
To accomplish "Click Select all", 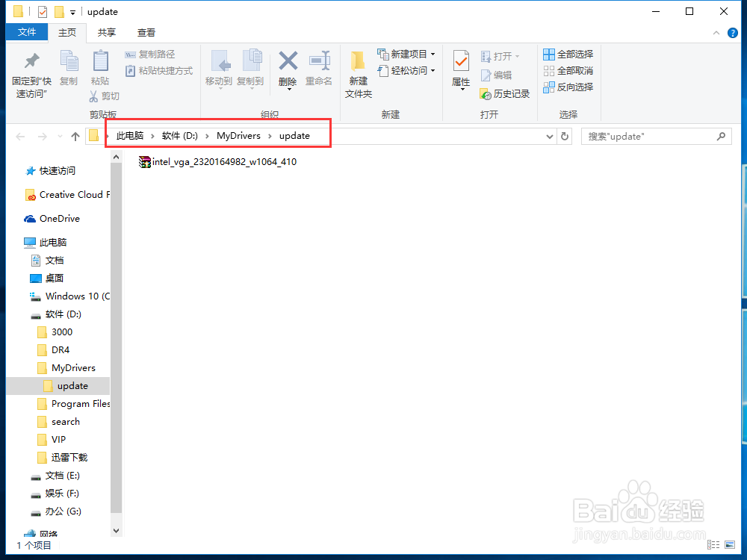I will coord(568,55).
